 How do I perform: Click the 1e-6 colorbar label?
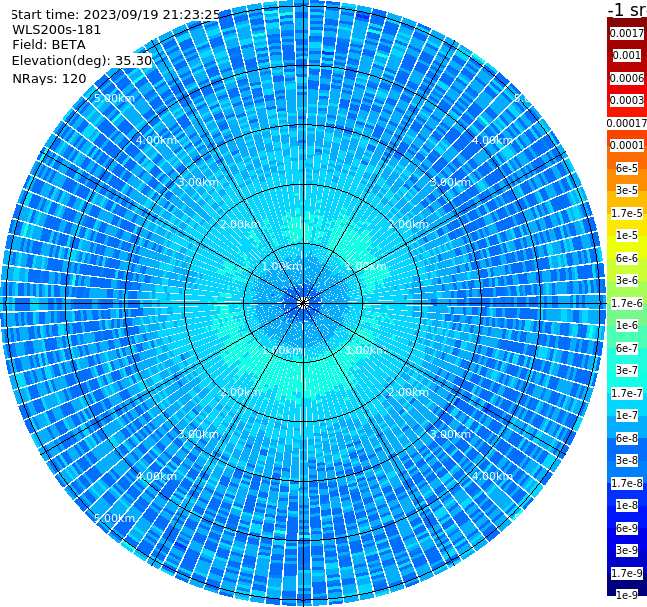pos(627,325)
